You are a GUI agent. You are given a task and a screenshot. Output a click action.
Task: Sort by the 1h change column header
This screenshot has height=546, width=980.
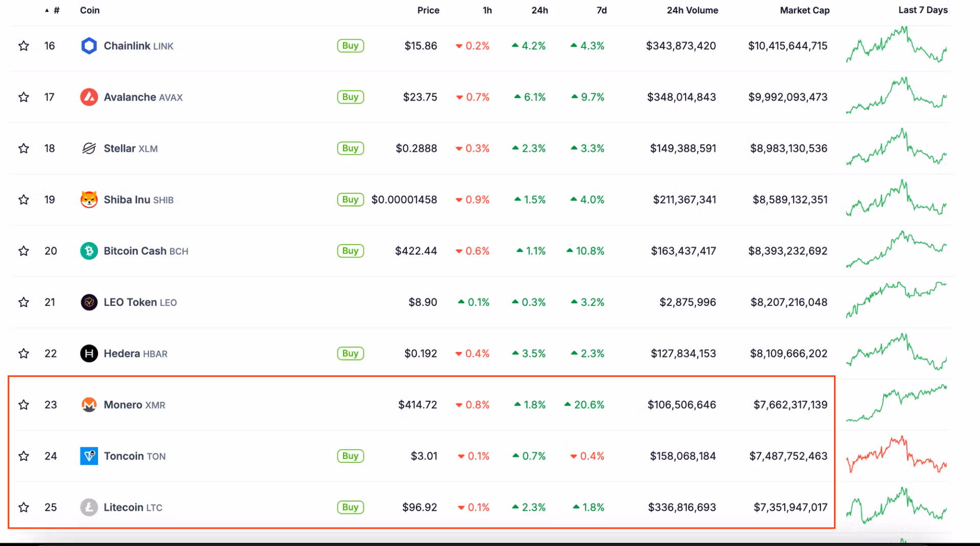487,10
